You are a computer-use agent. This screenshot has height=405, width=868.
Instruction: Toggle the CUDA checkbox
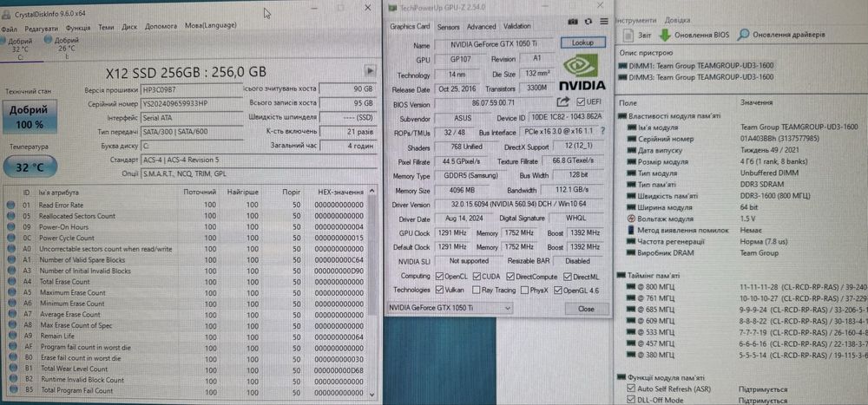[477, 276]
